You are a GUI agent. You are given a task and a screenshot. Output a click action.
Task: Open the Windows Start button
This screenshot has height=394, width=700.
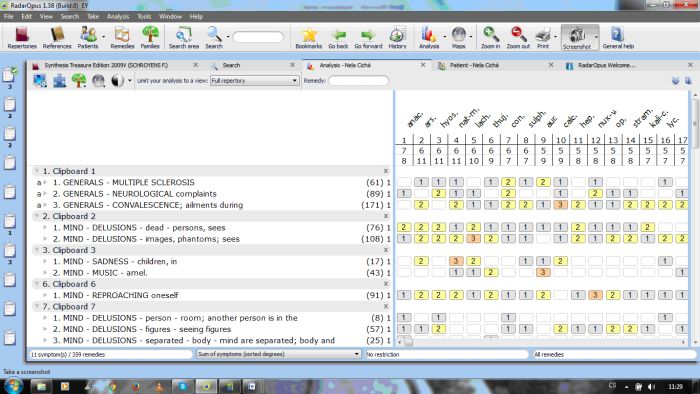click(12, 386)
